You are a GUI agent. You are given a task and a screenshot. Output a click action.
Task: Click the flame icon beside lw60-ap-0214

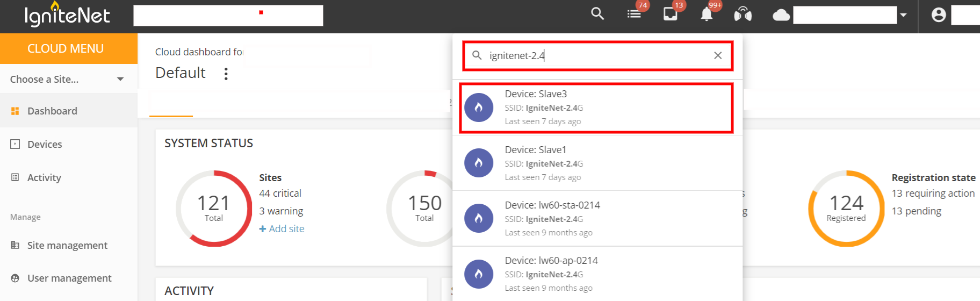(x=479, y=274)
